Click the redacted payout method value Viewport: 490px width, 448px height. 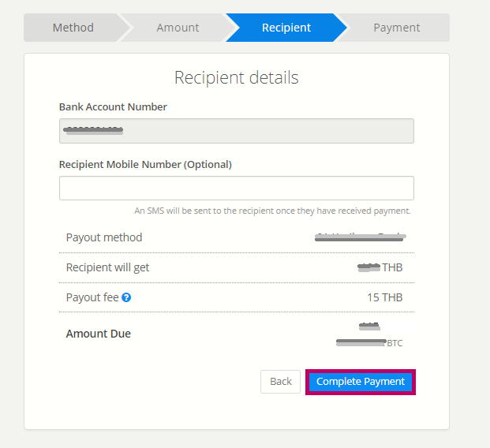coord(360,237)
